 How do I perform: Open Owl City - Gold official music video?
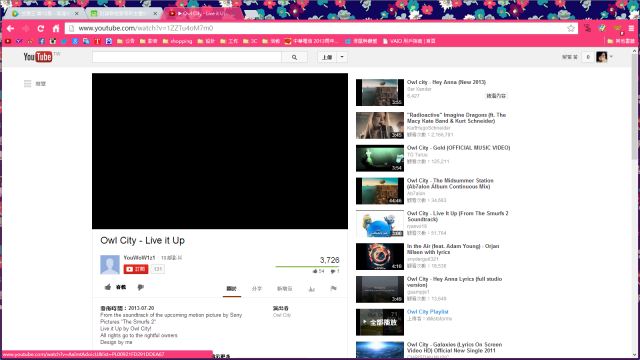click(x=458, y=148)
